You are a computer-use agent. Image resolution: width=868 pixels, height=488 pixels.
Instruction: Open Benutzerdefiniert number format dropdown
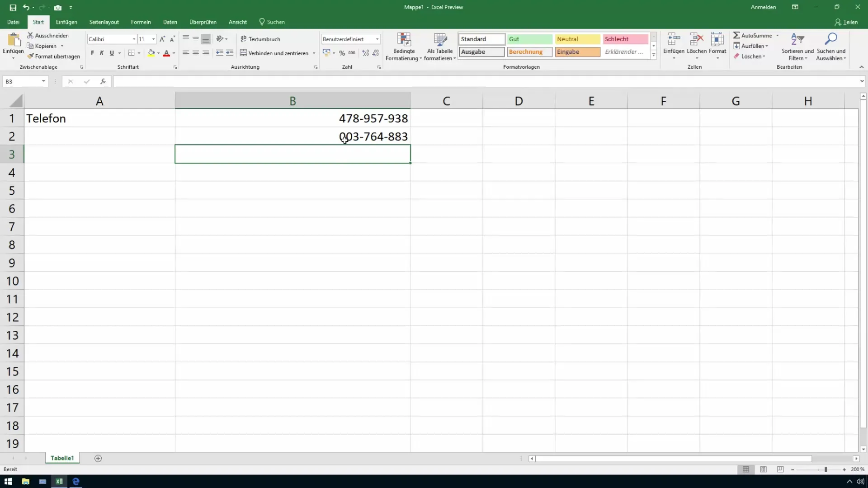[x=377, y=39]
